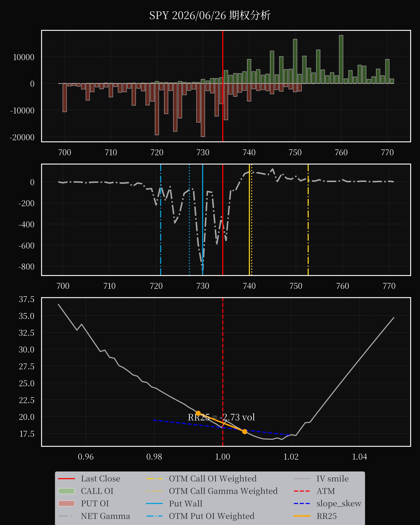Screen dimensions: 420x525
Task: Click the left orange RR25 endpoint marker
Action: point(198,413)
